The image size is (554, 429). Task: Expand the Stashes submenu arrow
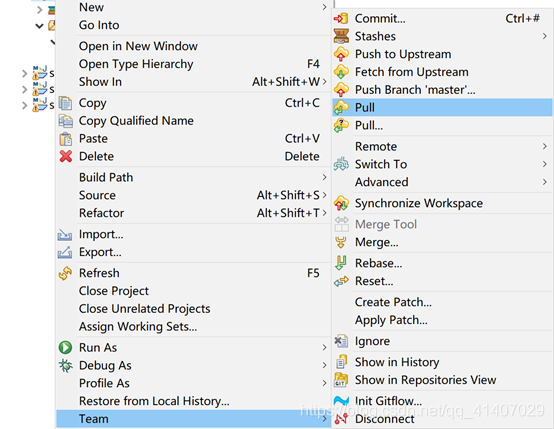tap(545, 36)
